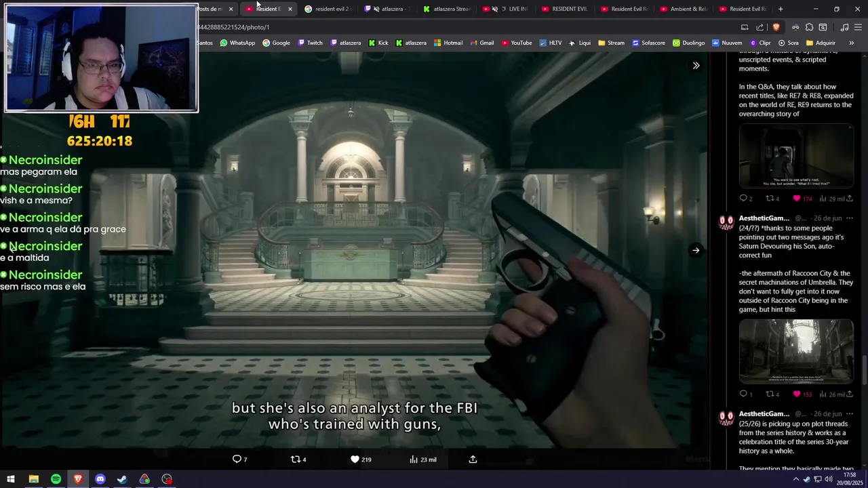The width and height of the screenshot is (868, 488).
Task: Open view count 29 mil on tweet
Action: pos(832,199)
